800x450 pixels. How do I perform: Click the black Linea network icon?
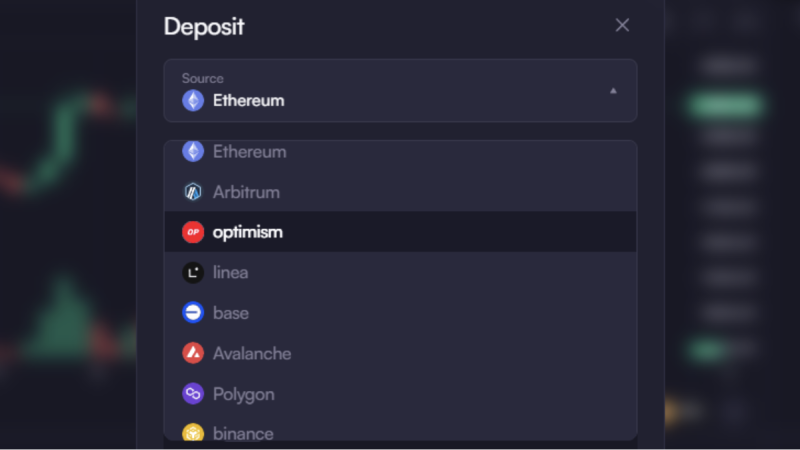(193, 272)
